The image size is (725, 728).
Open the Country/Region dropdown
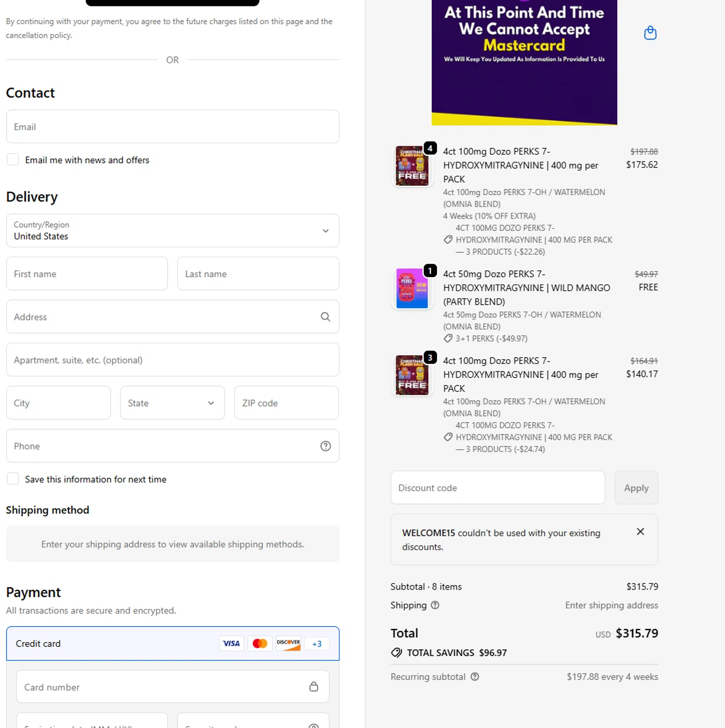[173, 231]
